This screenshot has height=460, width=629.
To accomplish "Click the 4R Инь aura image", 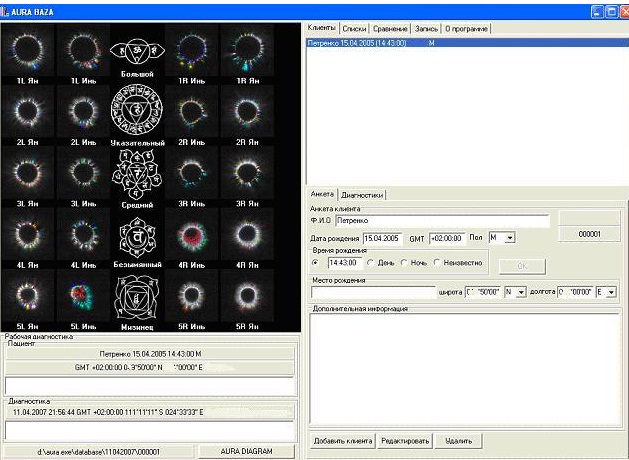I will (191, 236).
